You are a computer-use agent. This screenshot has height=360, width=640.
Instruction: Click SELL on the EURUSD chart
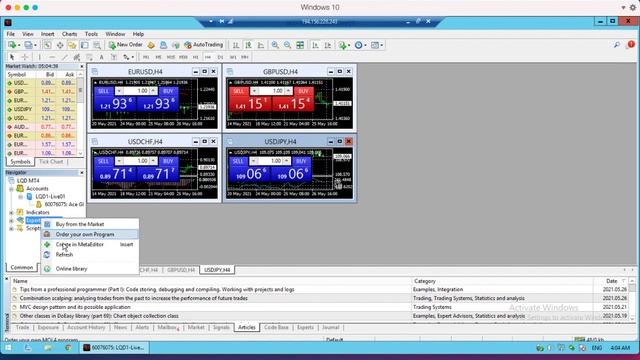(104, 91)
